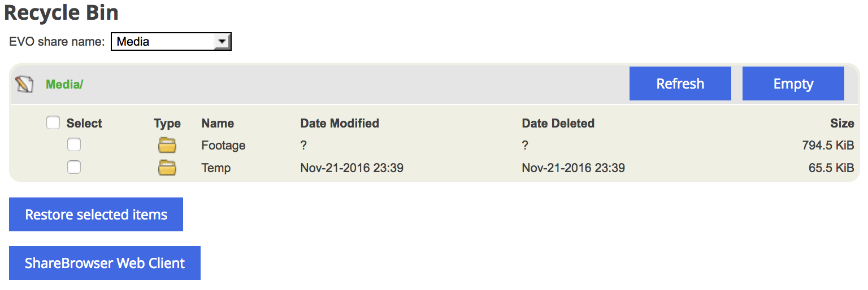Check the box for the Temp folder
The height and width of the screenshot is (290, 868).
pos(74,167)
